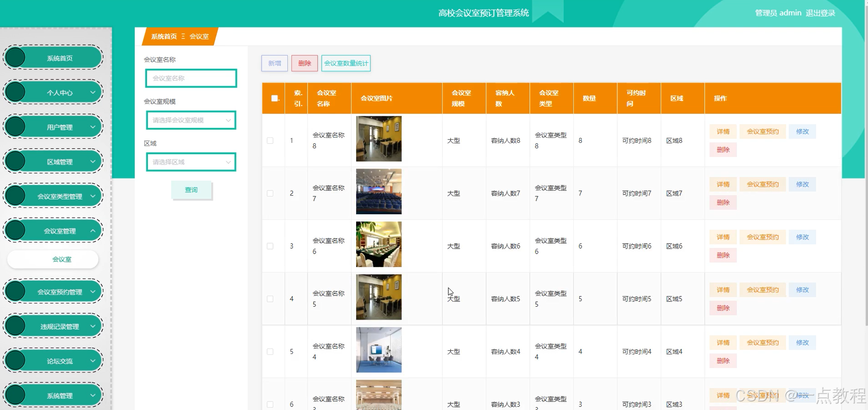Check the row for 会议室名称3
This screenshot has height=410, width=868.
(270, 405)
